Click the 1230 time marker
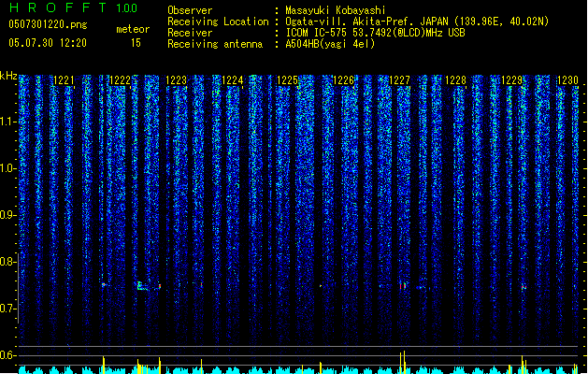This screenshot has height=374, width=588. [x=567, y=80]
